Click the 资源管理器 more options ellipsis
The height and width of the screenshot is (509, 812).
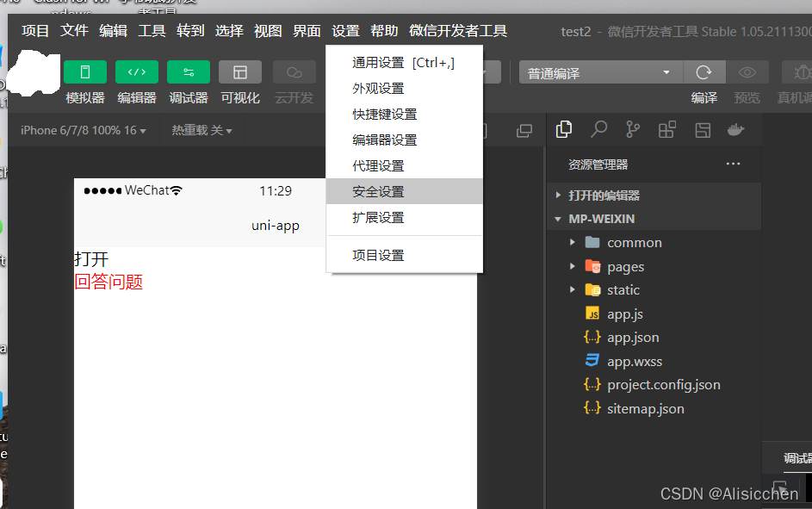pyautogui.click(x=733, y=164)
